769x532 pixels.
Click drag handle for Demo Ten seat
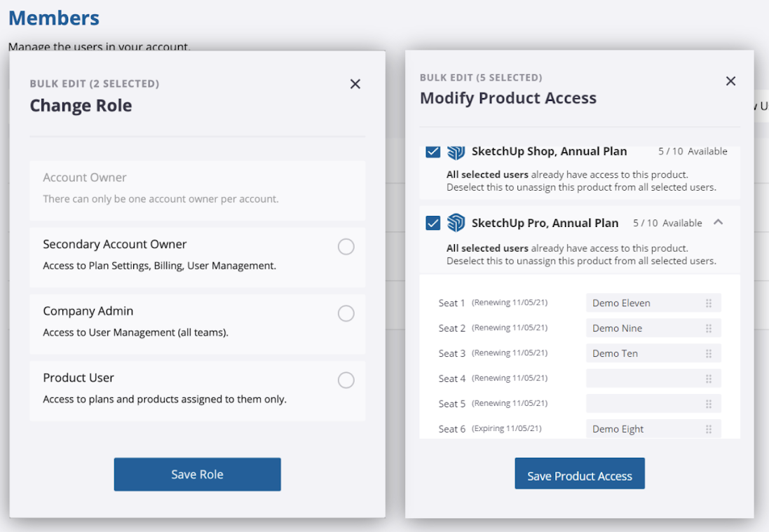[x=709, y=353]
